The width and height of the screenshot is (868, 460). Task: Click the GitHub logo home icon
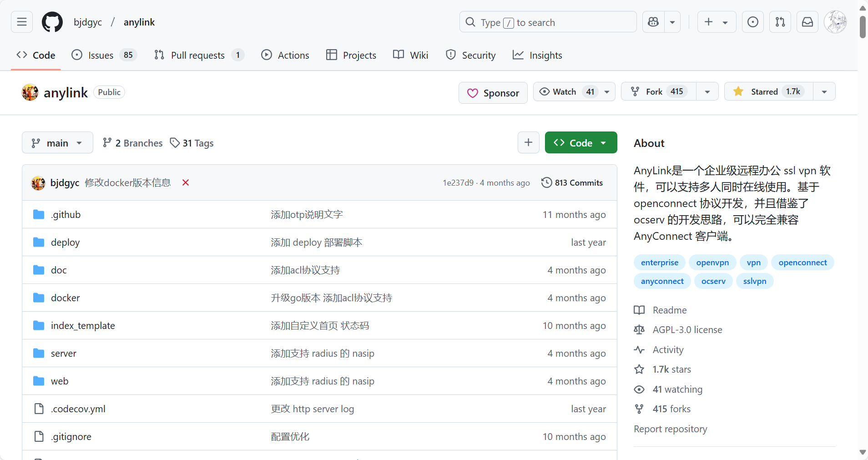tap(52, 22)
